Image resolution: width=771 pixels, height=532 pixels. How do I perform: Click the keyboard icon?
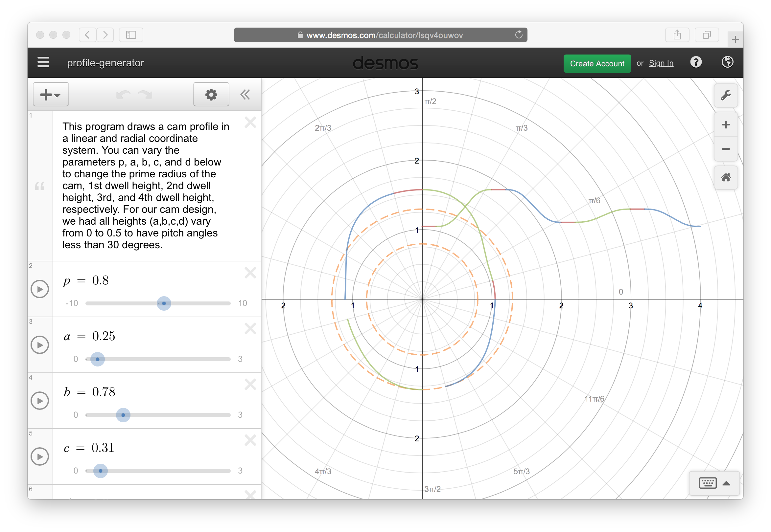click(708, 482)
